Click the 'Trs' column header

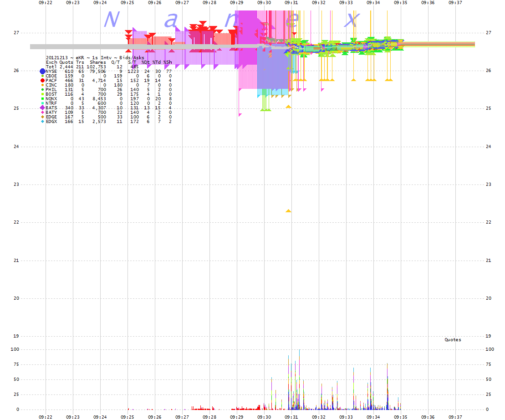(x=80, y=62)
